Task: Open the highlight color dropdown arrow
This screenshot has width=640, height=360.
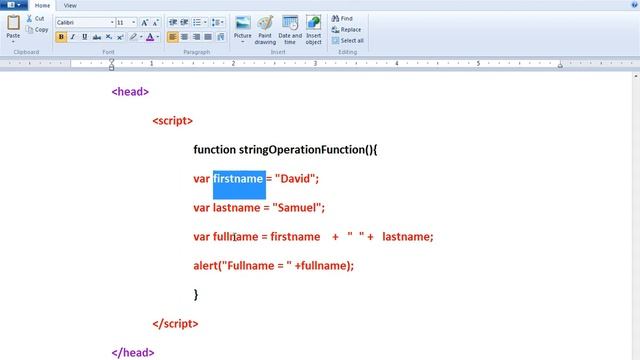Action: click(141, 37)
